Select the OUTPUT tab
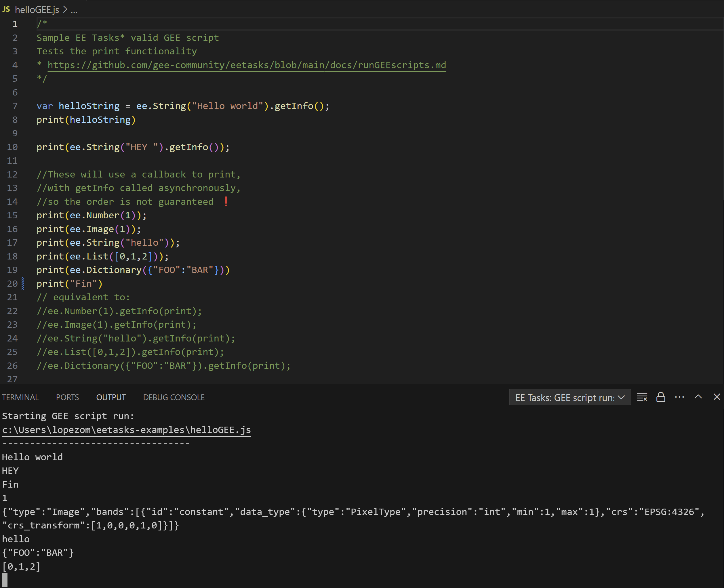Image resolution: width=724 pixels, height=588 pixels. point(111,397)
